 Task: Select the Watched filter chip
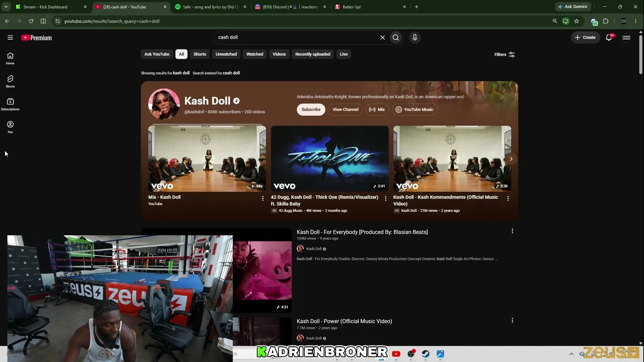tap(255, 54)
